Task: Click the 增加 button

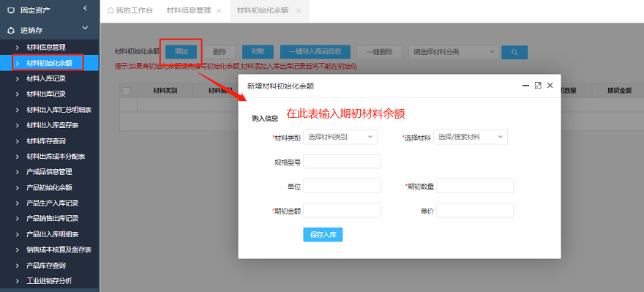Action: tap(181, 52)
